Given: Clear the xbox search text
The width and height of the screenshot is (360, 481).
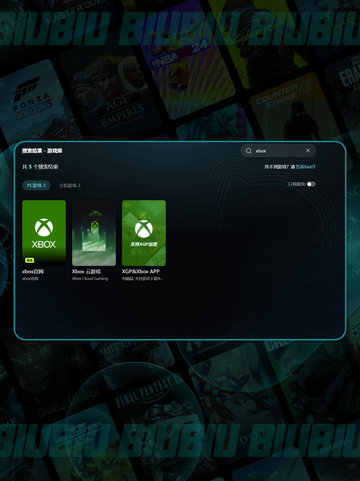Looking at the screenshot, I should coord(308,151).
